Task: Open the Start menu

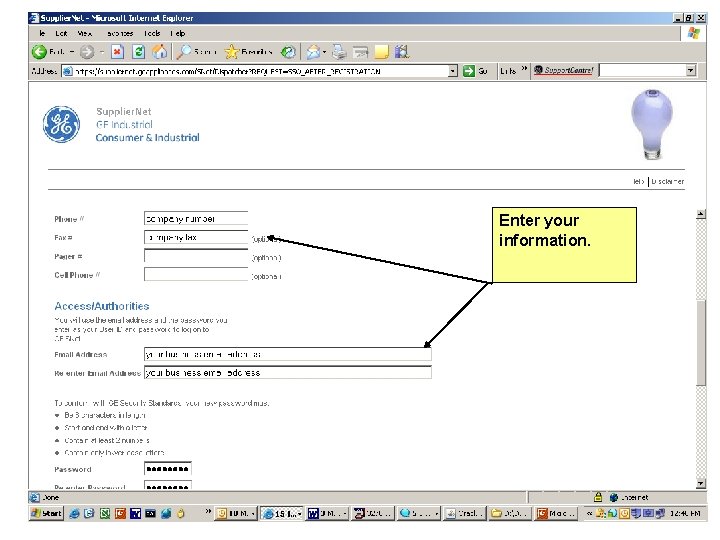Action: 46,513
